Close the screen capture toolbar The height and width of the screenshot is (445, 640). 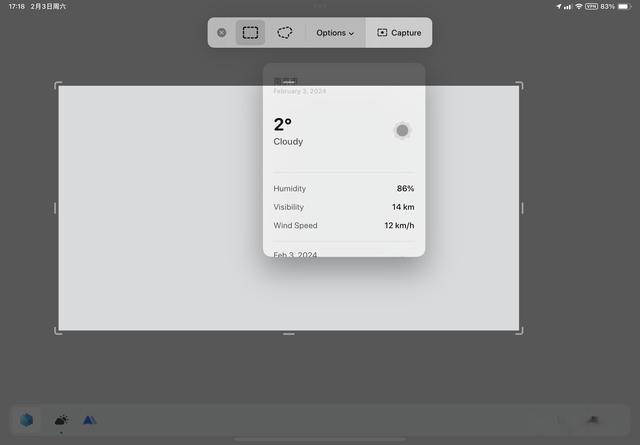tap(222, 33)
